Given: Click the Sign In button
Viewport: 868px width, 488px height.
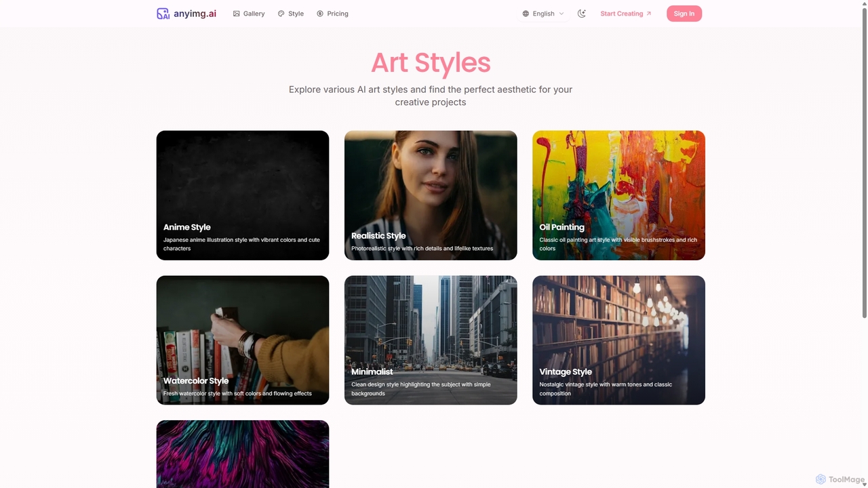Looking at the screenshot, I should (684, 14).
